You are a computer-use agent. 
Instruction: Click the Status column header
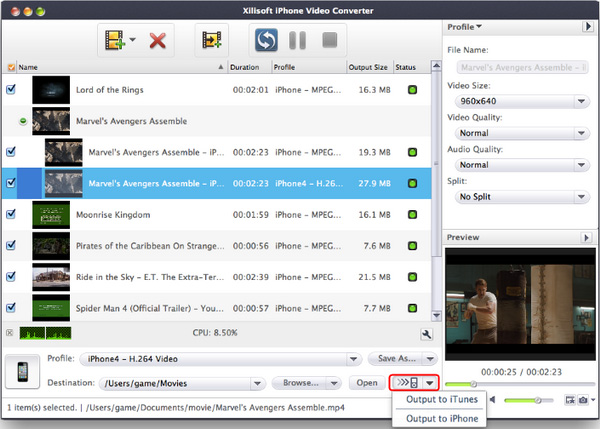412,67
